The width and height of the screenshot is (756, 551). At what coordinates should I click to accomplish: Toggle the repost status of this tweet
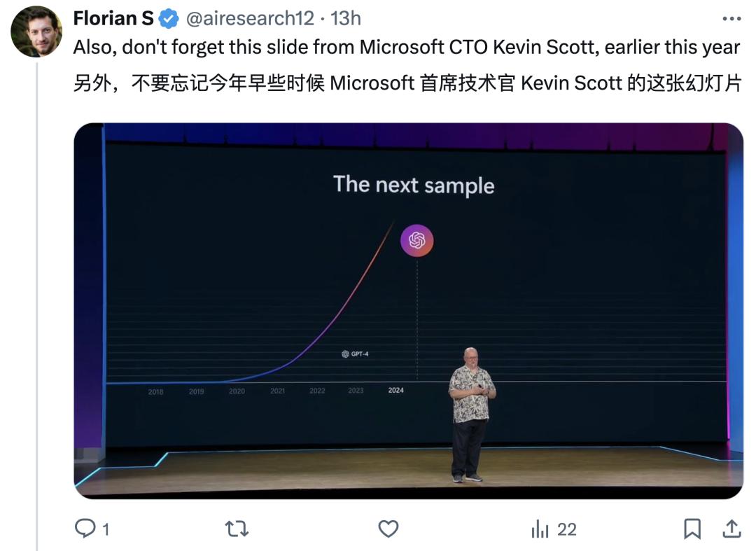coord(238,530)
